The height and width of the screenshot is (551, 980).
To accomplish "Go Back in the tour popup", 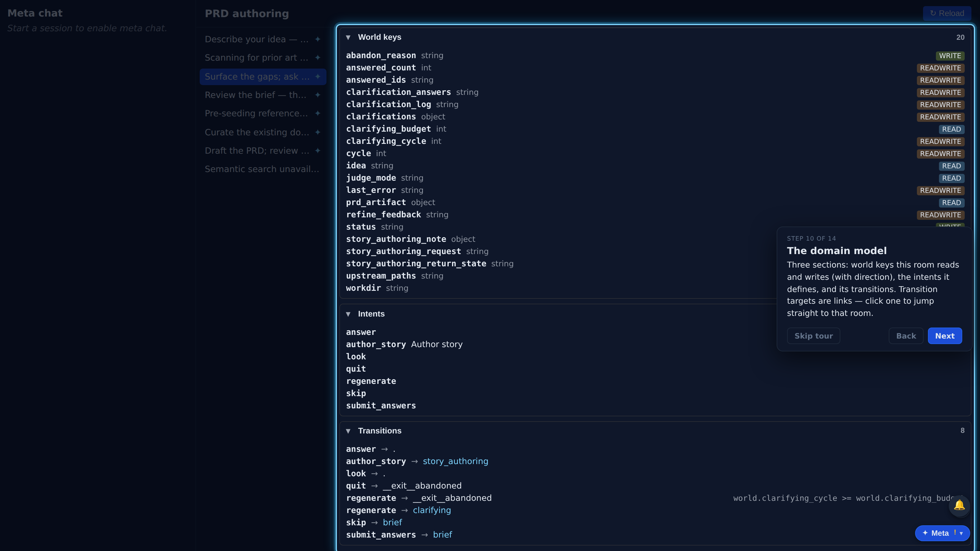I will [906, 336].
